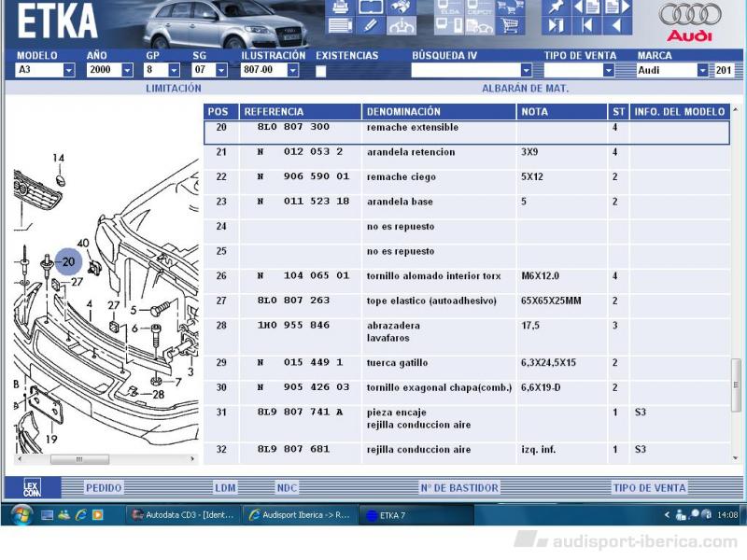Switch to Autodata CD3 taskbar window
747x560 pixels.
183,515
